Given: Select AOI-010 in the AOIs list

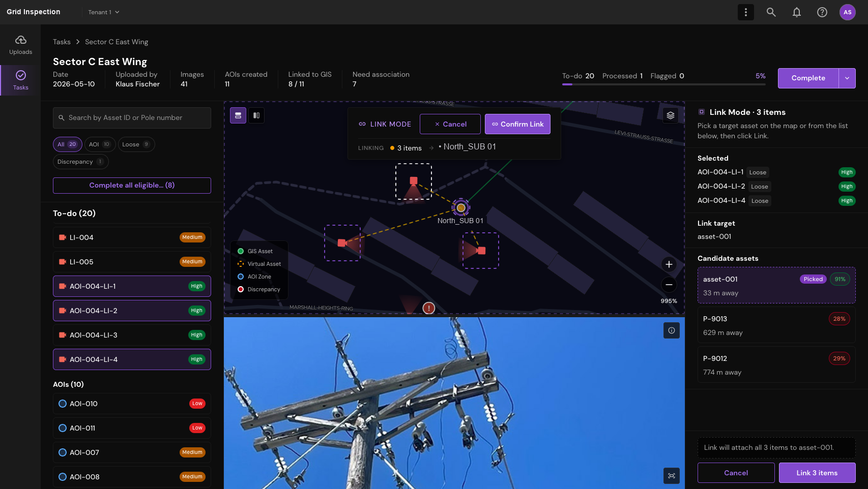Looking at the screenshot, I should tap(132, 404).
